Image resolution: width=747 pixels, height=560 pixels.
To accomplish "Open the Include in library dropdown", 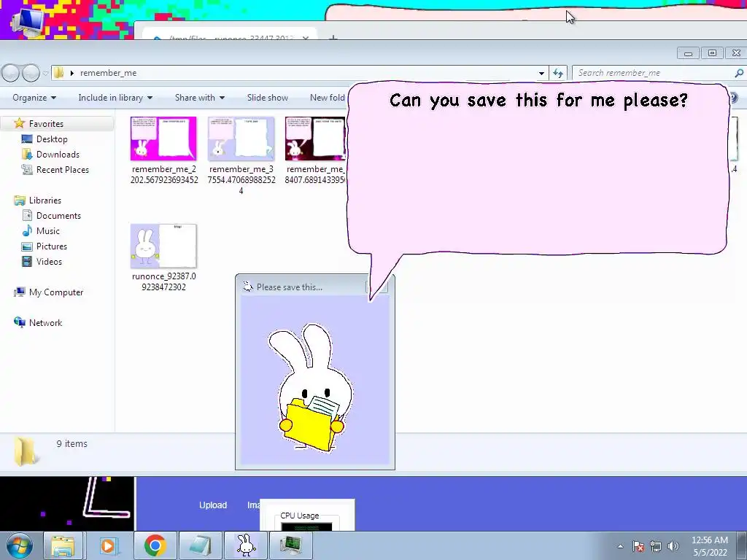I will pyautogui.click(x=115, y=98).
